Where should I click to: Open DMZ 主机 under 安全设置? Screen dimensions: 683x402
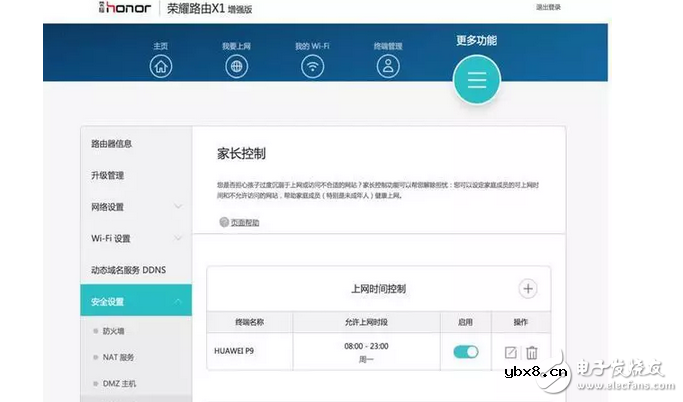tap(119, 383)
